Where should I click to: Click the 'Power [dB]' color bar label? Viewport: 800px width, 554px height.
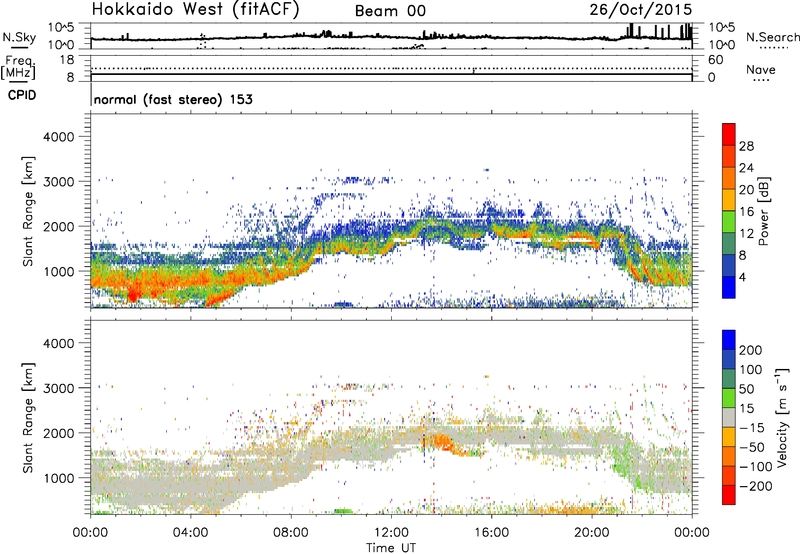(763, 211)
